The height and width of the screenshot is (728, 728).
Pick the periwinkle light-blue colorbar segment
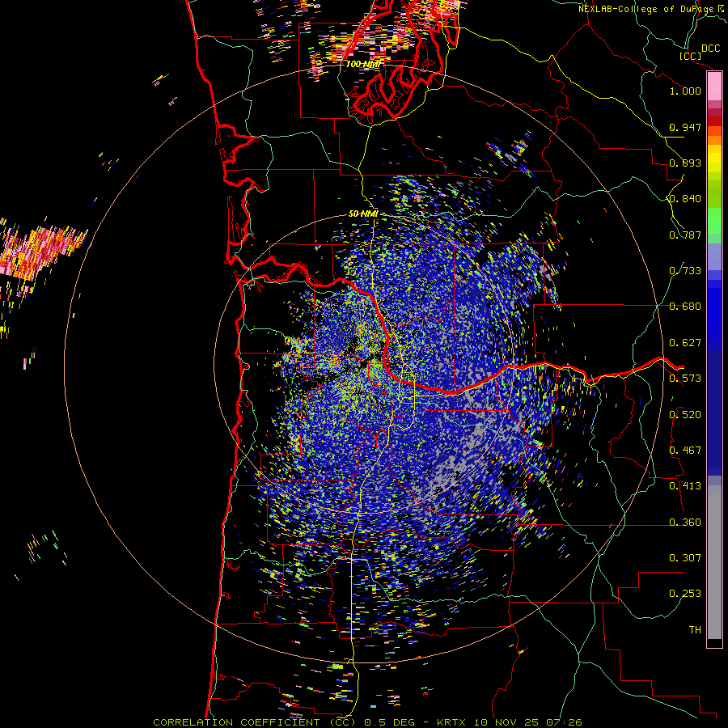(714, 256)
